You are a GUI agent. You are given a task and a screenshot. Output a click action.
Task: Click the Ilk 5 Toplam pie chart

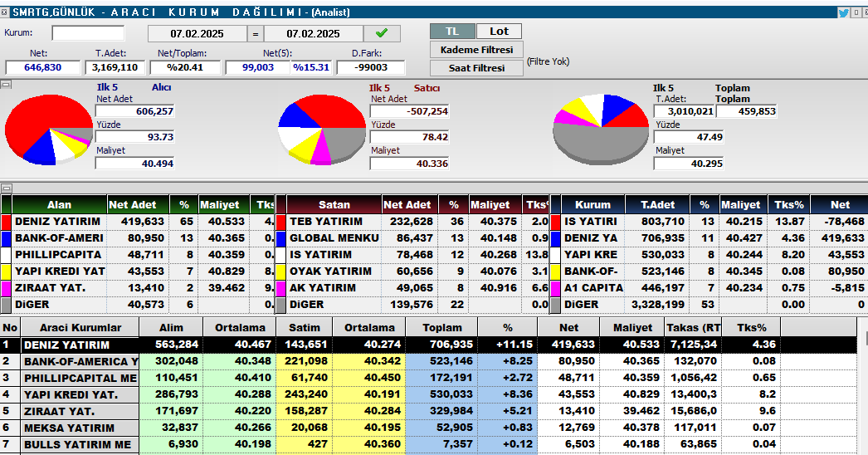[601, 130]
